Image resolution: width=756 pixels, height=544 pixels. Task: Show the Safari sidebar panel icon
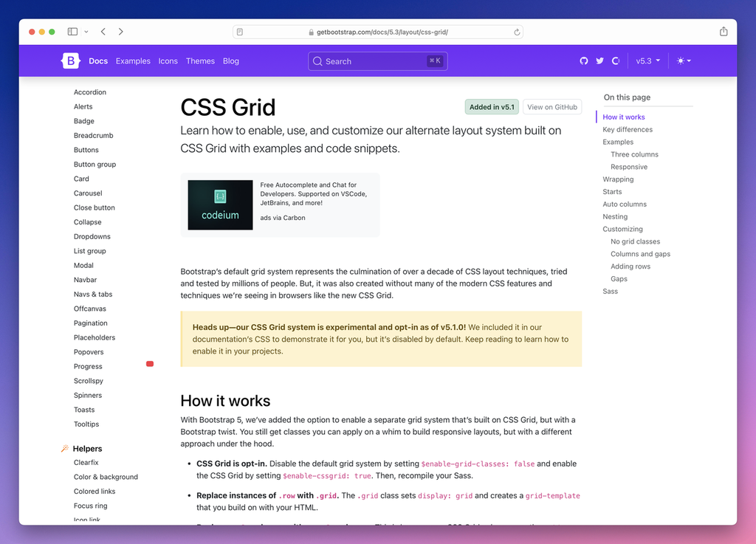[x=72, y=31]
